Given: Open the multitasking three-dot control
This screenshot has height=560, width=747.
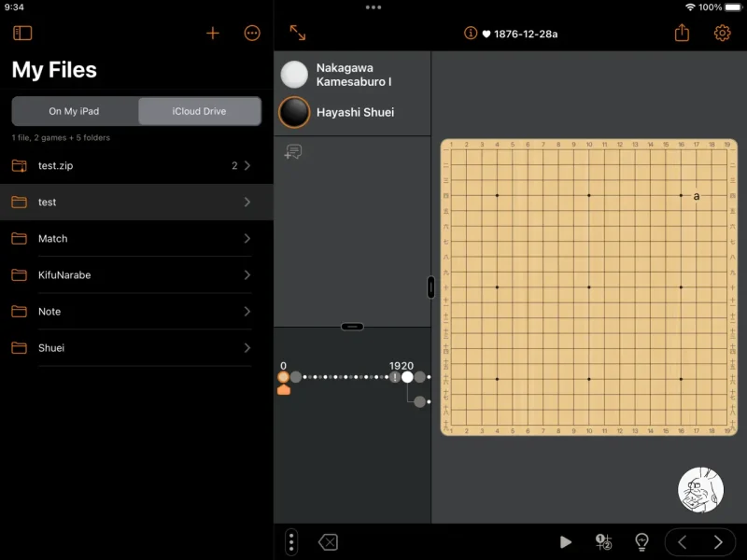Looking at the screenshot, I should click(x=373, y=7).
